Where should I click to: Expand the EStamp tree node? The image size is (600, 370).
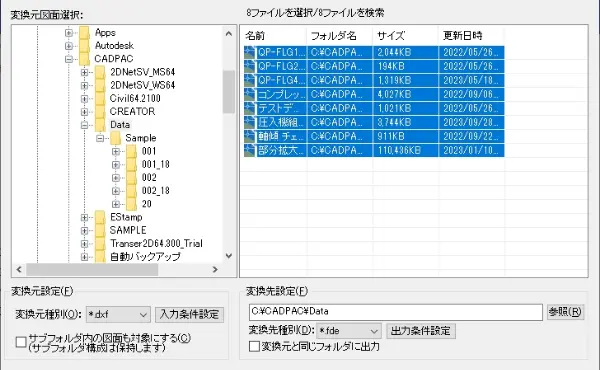tap(85, 217)
